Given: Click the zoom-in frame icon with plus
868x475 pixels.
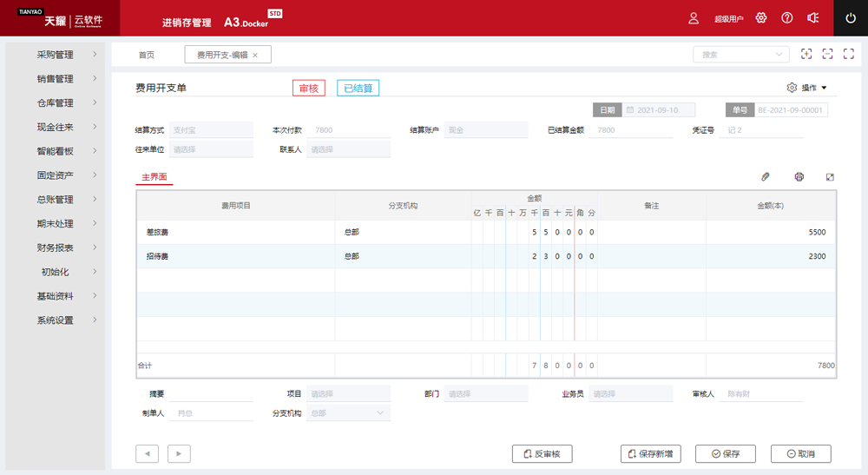Looking at the screenshot, I should 806,54.
